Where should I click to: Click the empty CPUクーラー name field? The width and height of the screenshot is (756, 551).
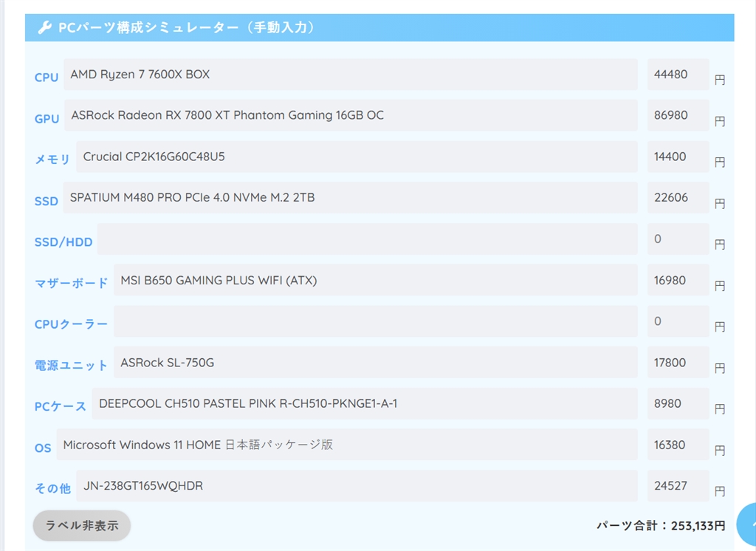click(x=376, y=321)
